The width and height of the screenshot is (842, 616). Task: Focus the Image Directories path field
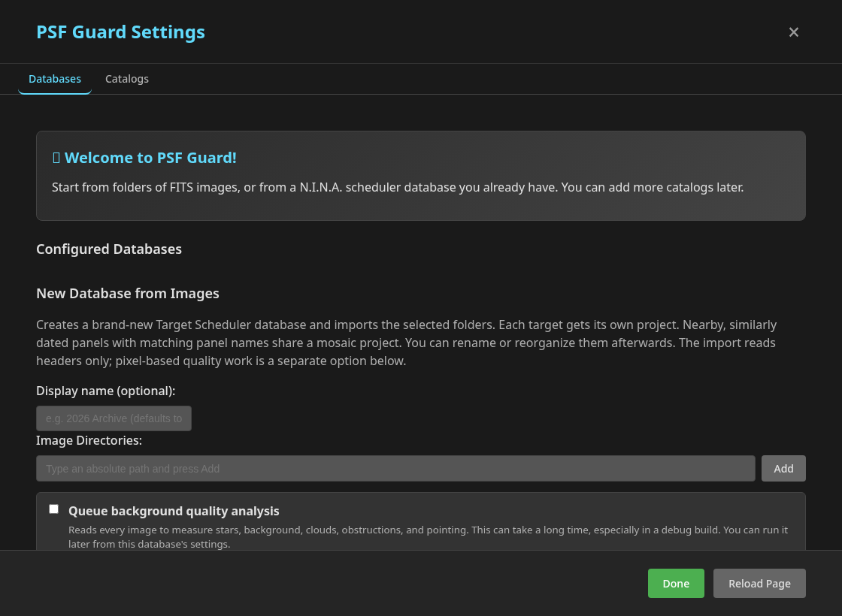pos(395,469)
